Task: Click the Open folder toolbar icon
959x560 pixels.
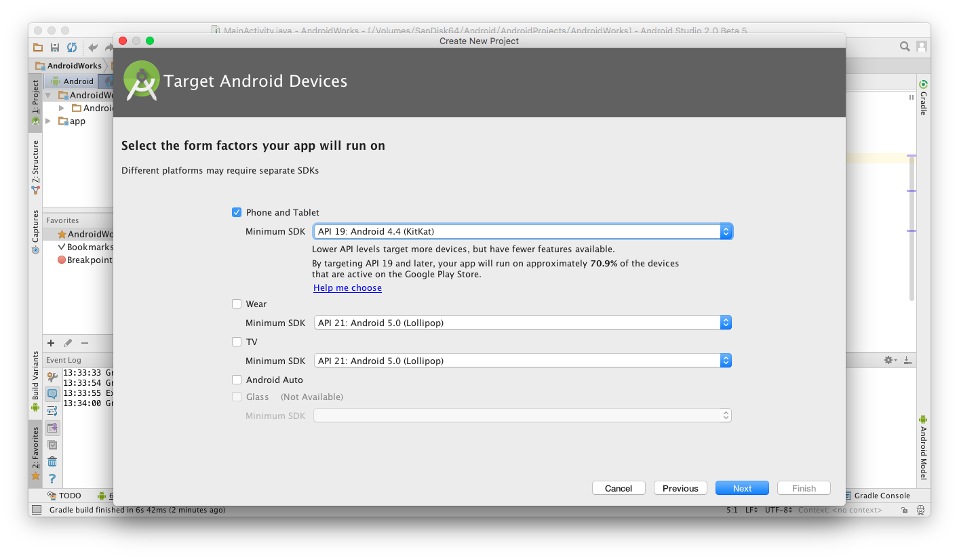Action: click(38, 47)
